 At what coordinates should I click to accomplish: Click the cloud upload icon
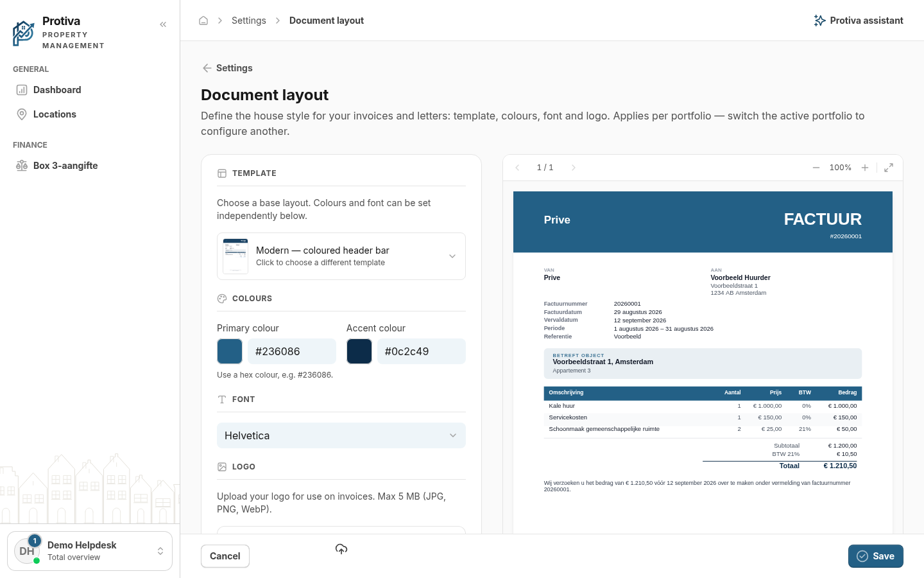[x=341, y=548]
